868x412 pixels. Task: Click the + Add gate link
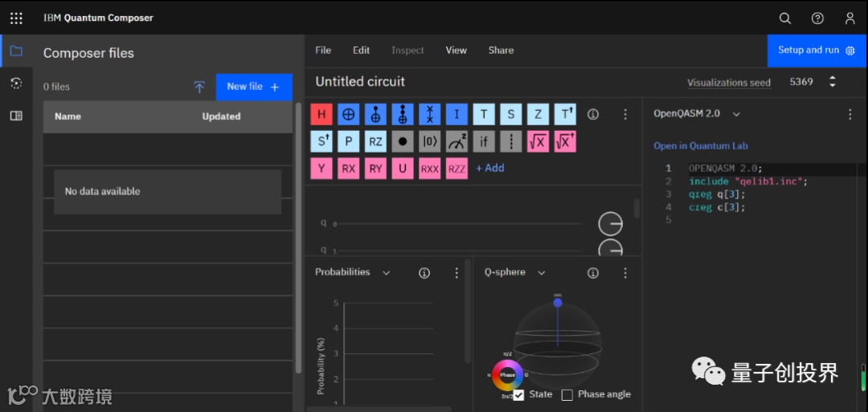[490, 168]
